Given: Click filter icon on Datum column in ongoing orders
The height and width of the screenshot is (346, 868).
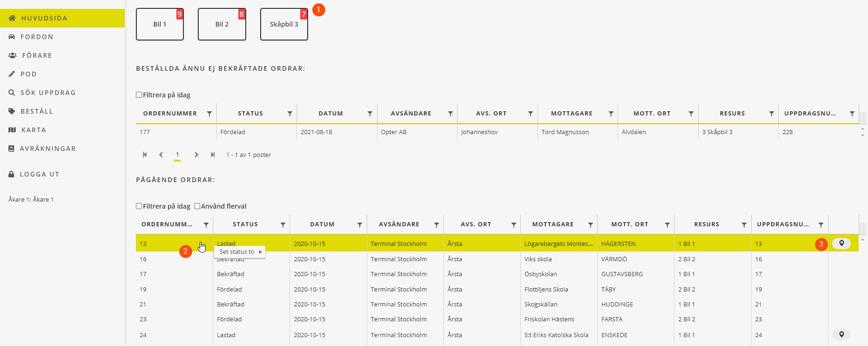Looking at the screenshot, I should click(359, 225).
